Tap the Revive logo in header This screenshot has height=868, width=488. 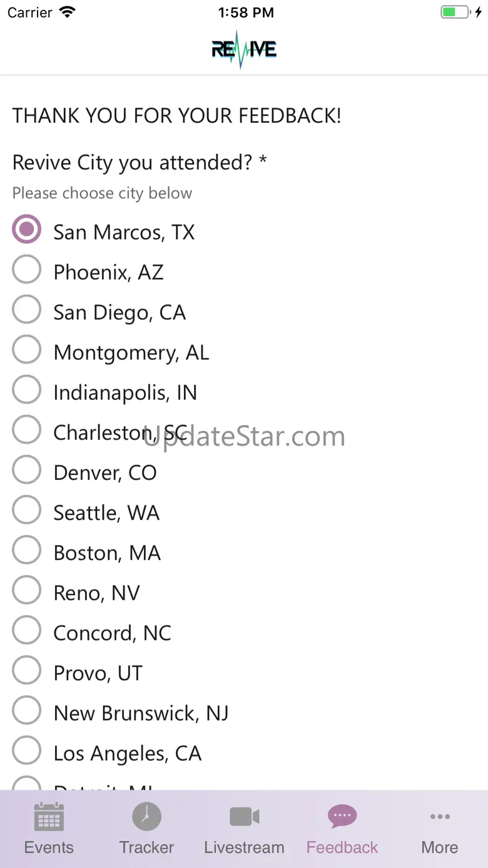coord(244,49)
